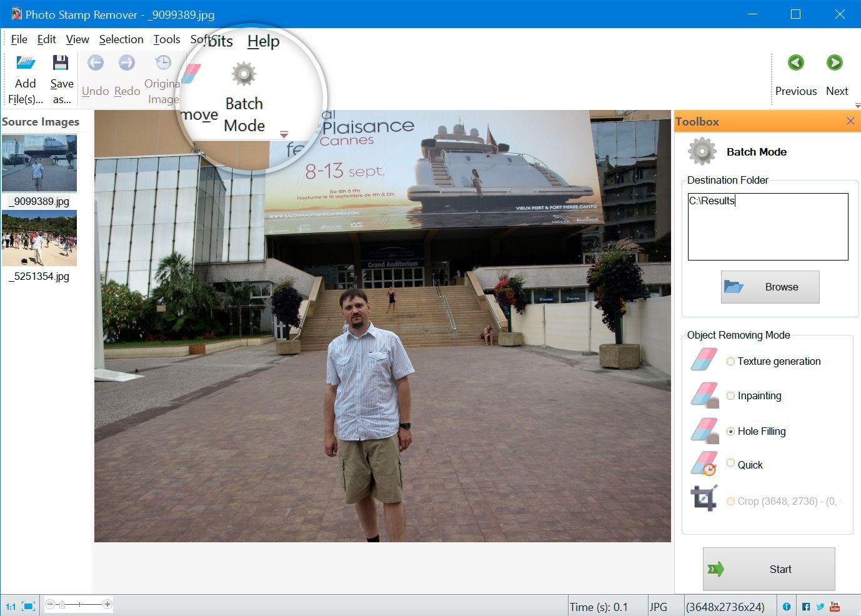
Task: Select the Texture generation mode
Action: pos(730,361)
